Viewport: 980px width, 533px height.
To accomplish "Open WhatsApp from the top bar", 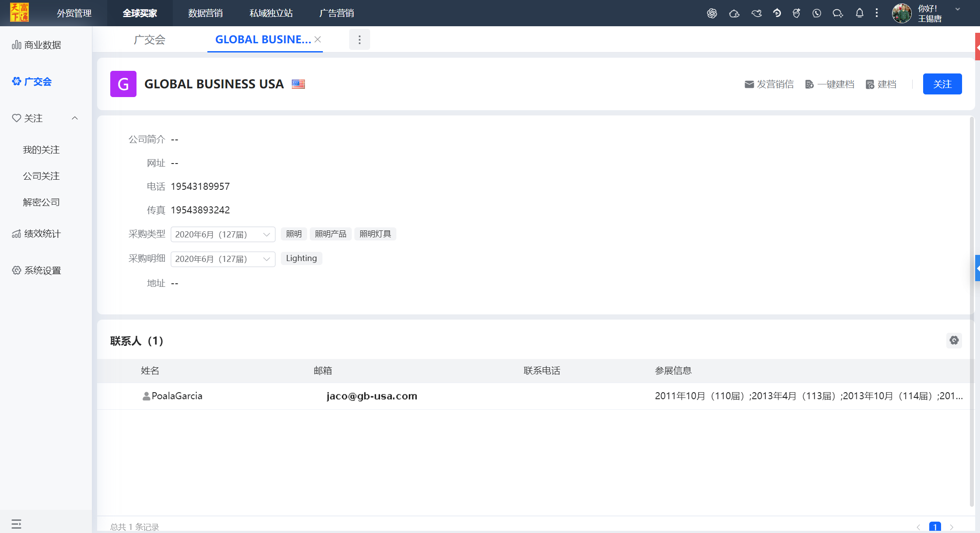I will 816,13.
